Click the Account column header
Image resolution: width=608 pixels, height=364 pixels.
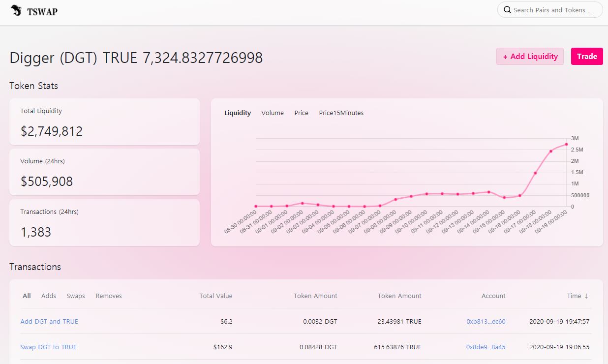click(x=493, y=296)
